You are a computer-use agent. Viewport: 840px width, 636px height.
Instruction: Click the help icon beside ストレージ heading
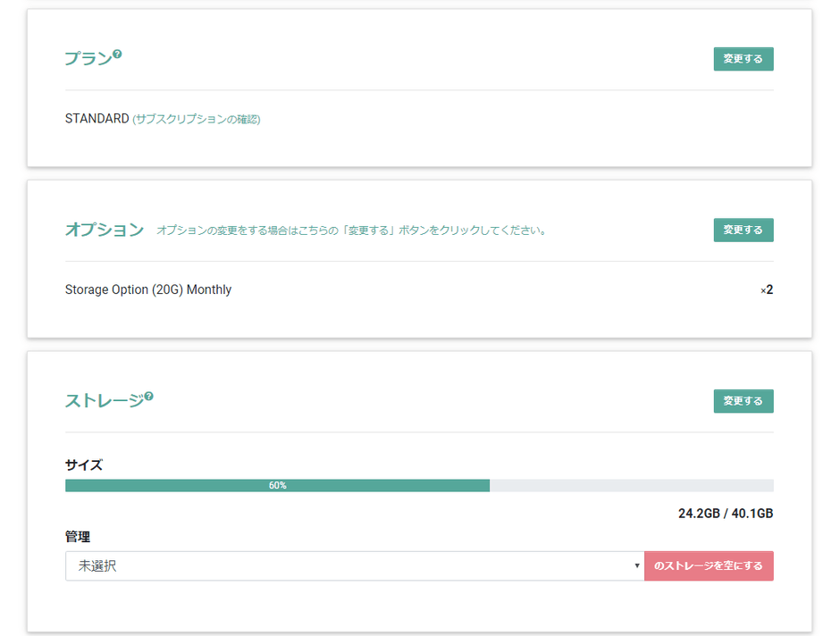click(x=149, y=397)
